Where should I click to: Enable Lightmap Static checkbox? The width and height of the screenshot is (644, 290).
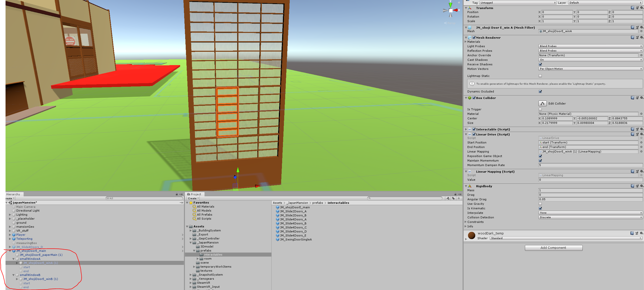click(x=540, y=76)
